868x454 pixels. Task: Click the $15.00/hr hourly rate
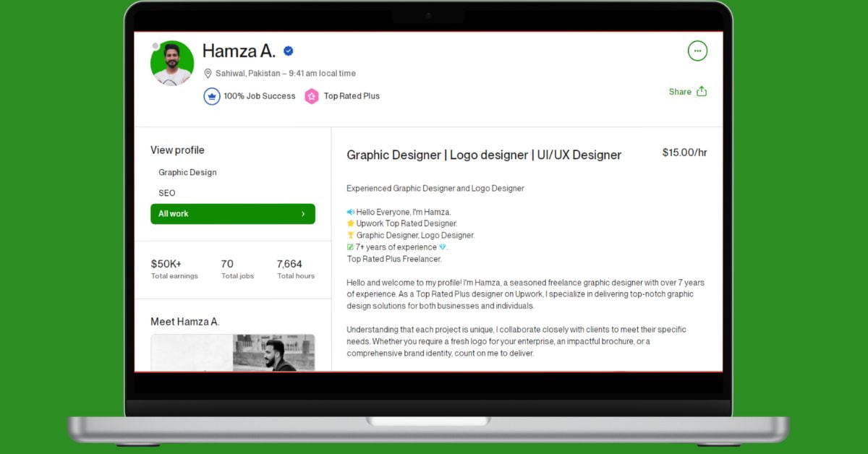tap(684, 153)
